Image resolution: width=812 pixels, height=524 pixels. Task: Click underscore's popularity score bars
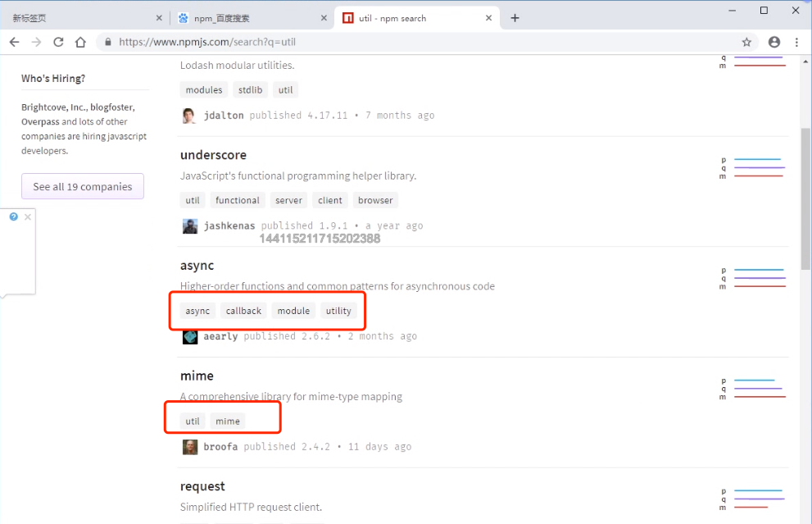coord(754,168)
